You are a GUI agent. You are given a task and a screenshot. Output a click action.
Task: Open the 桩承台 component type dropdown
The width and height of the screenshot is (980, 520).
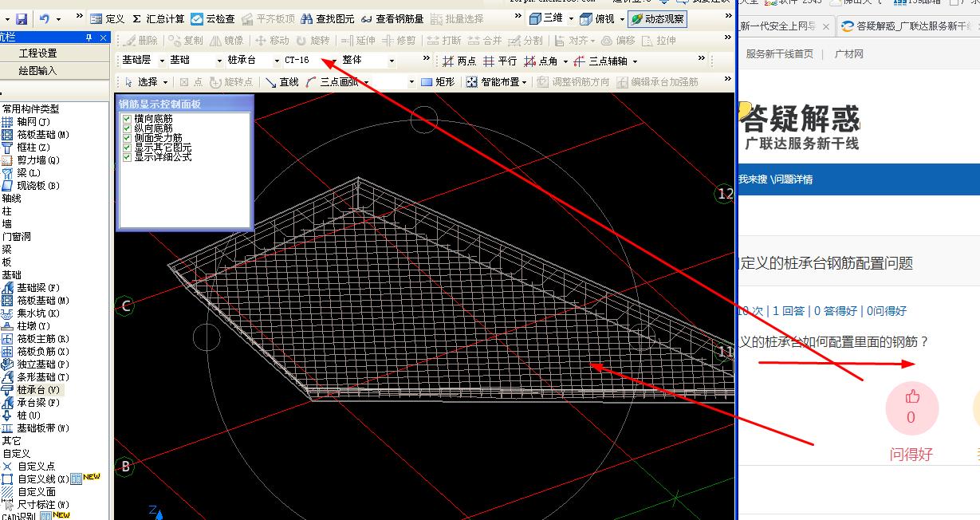tap(277, 61)
